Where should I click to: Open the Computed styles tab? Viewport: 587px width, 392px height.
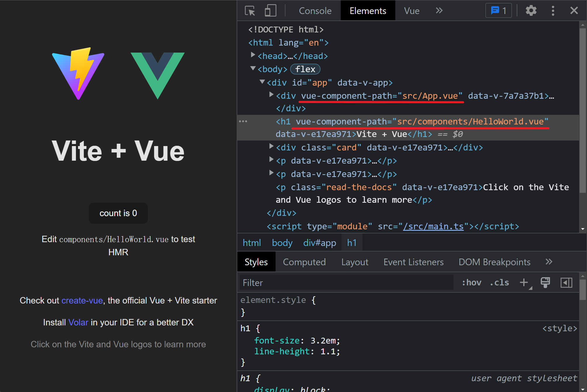[x=304, y=262]
